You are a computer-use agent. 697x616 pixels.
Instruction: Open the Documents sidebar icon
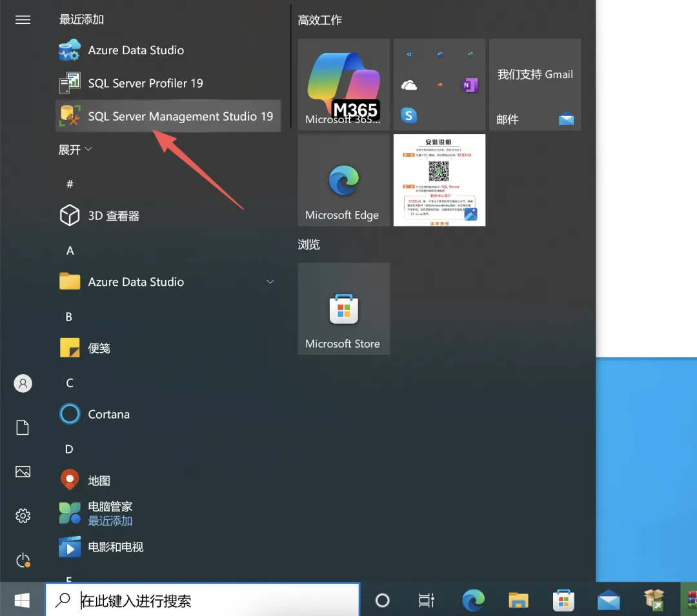click(x=23, y=427)
